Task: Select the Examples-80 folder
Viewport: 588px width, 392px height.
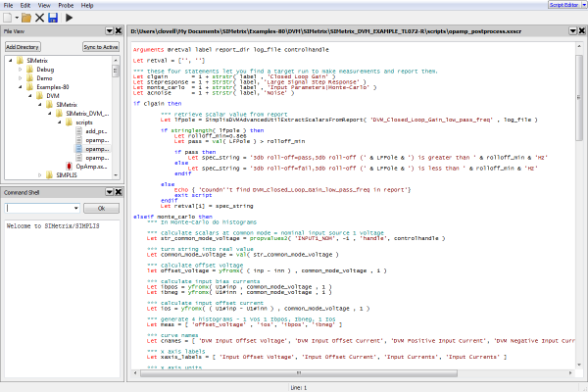Action: click(x=53, y=87)
